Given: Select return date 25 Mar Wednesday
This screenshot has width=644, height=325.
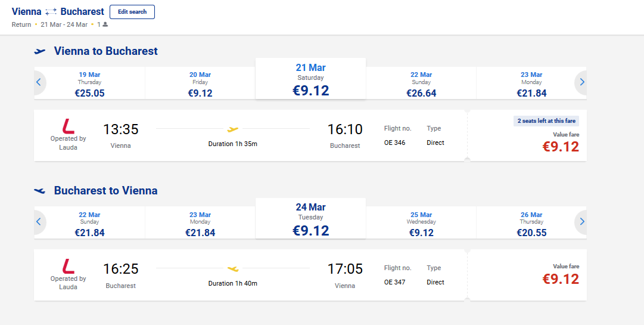Looking at the screenshot, I should [x=421, y=223].
